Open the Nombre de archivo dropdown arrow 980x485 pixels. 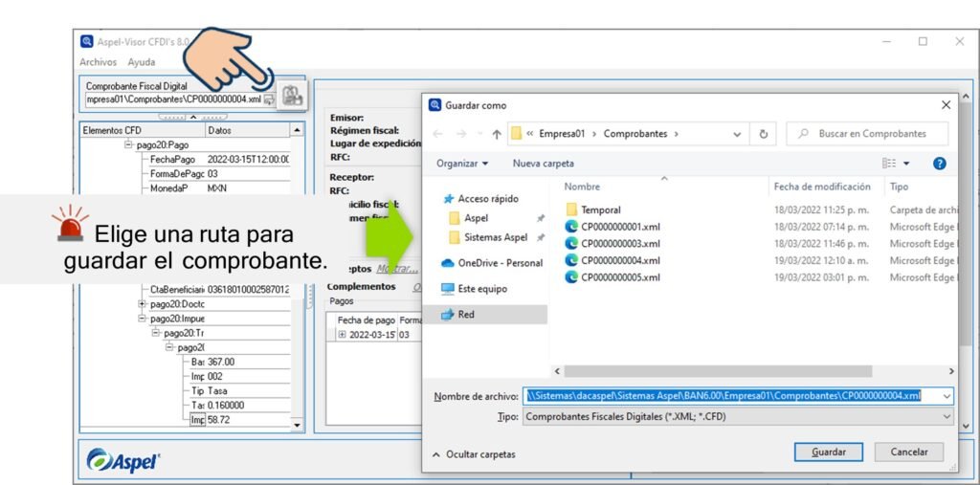pos(947,396)
